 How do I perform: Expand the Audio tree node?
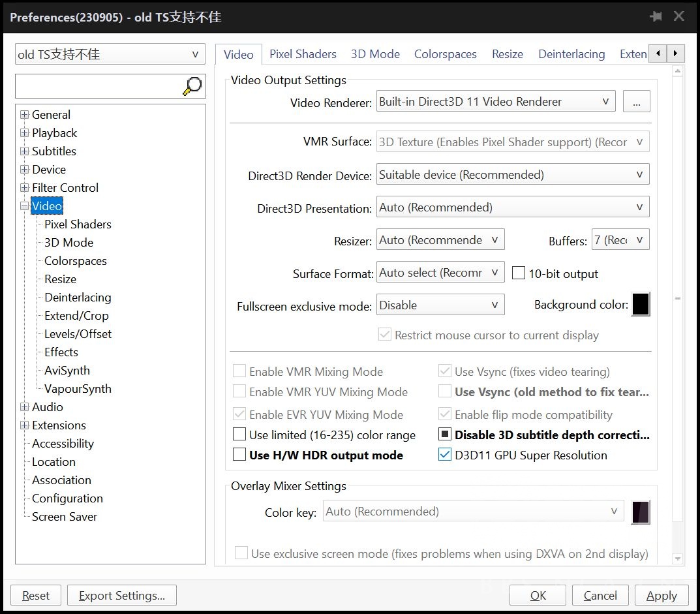pos(25,407)
